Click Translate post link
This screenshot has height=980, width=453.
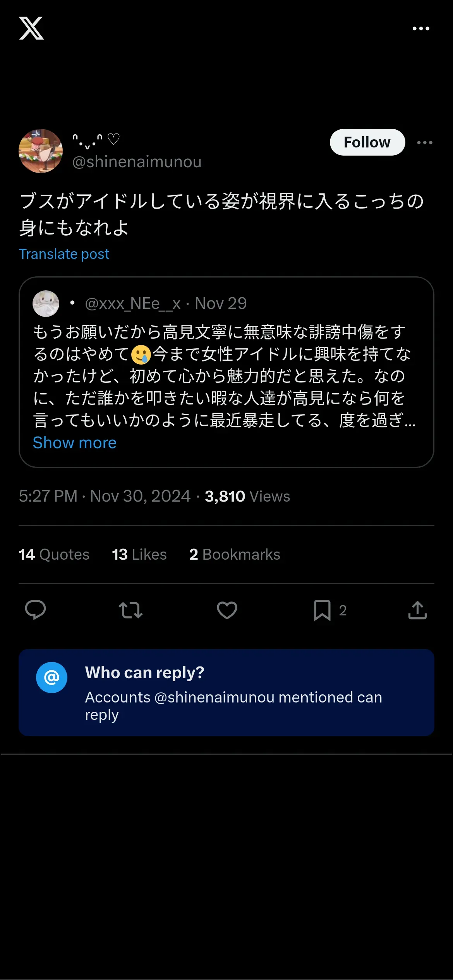point(64,254)
